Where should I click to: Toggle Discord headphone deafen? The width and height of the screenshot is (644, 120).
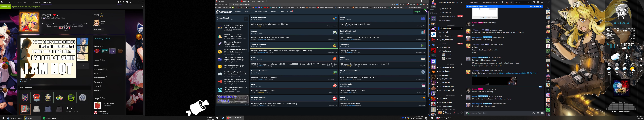458,113
